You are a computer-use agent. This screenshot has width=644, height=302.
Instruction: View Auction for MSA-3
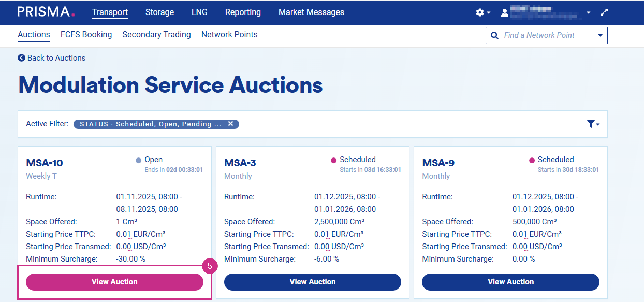[x=313, y=282]
